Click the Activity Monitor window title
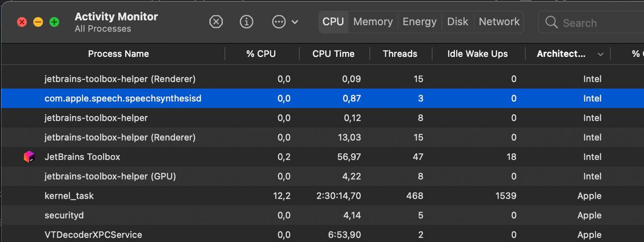This screenshot has width=644, height=242. coord(116,17)
